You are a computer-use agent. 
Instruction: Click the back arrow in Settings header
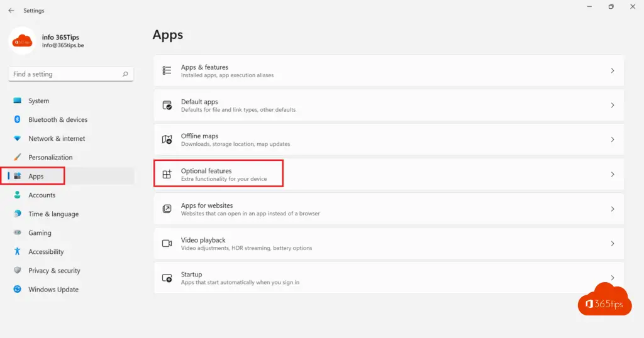click(11, 11)
